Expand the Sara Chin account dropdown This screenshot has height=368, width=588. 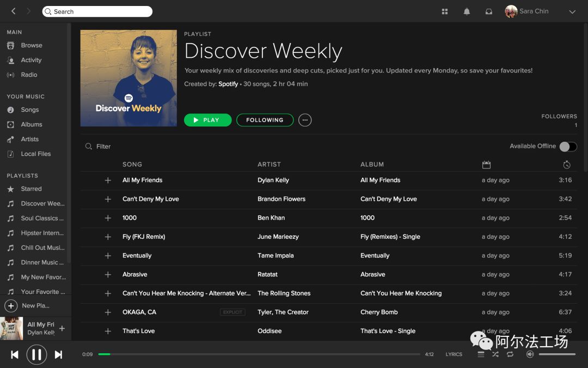tap(572, 11)
